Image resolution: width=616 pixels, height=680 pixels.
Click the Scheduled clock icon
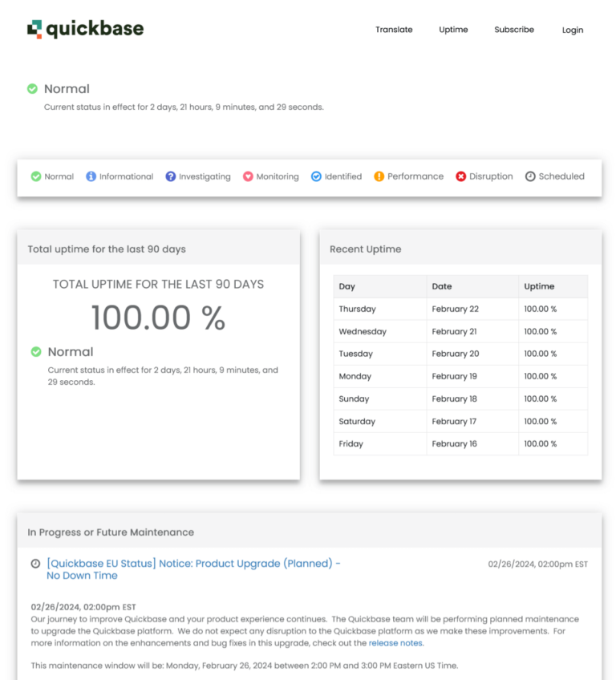529,176
